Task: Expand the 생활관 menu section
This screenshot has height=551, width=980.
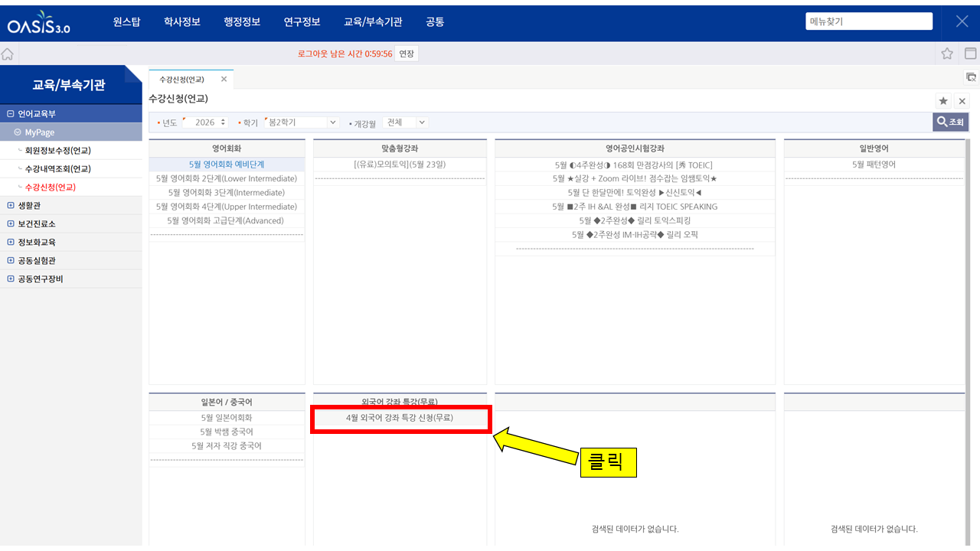Action: [x=11, y=205]
